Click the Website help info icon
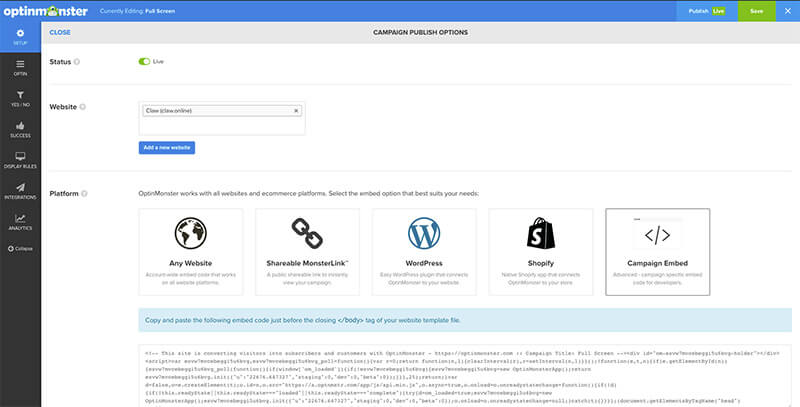 83,107
